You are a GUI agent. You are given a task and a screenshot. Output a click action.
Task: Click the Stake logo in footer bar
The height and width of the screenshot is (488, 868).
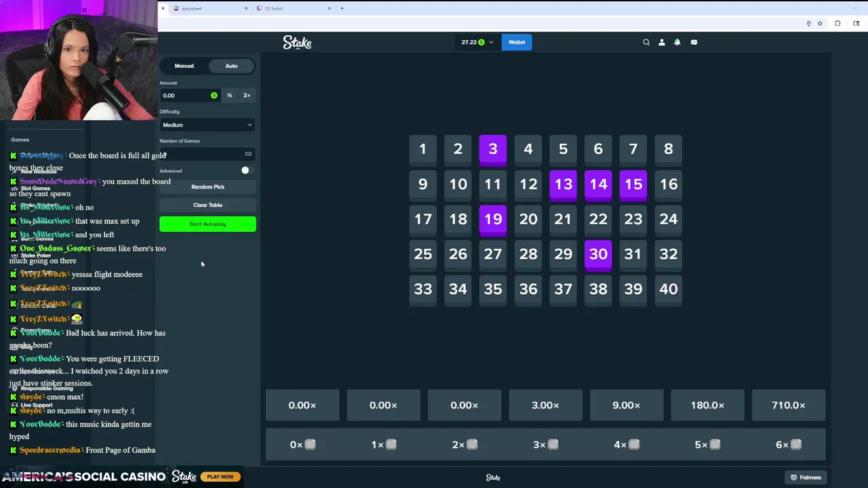[x=493, y=477]
